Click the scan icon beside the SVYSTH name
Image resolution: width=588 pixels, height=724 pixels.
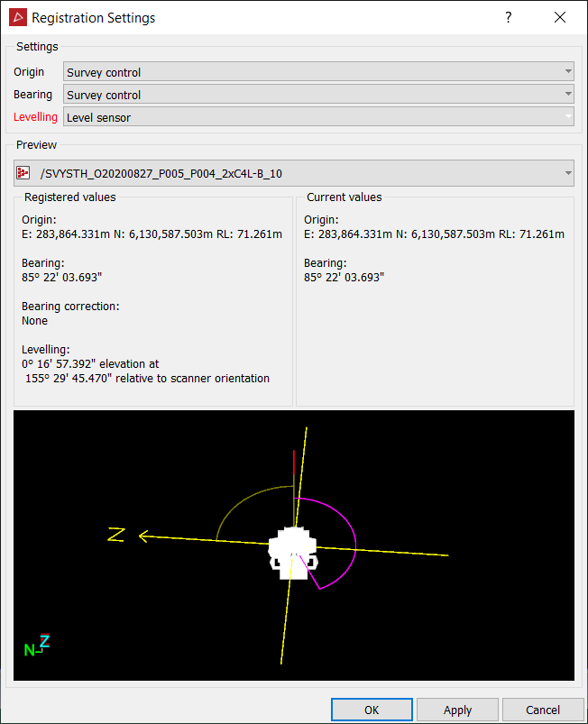click(x=23, y=173)
